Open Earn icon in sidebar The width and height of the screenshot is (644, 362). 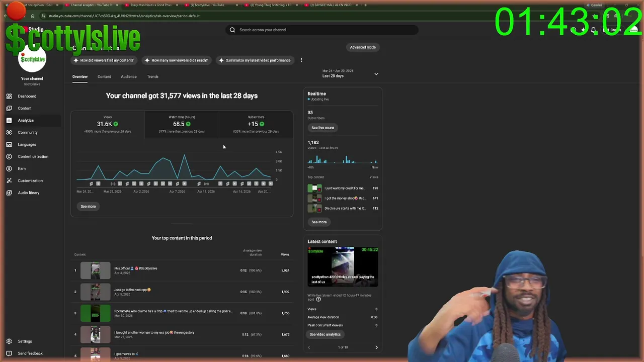[x=9, y=168]
